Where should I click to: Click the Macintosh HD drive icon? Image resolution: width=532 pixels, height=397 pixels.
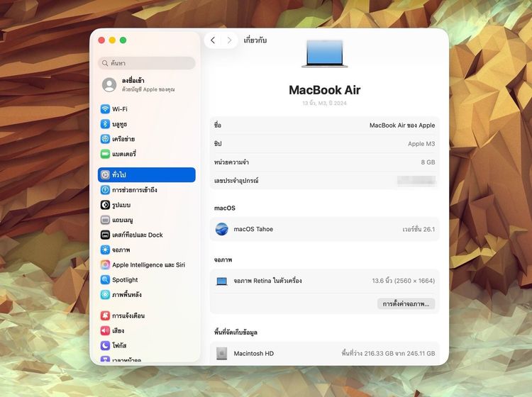coord(222,353)
